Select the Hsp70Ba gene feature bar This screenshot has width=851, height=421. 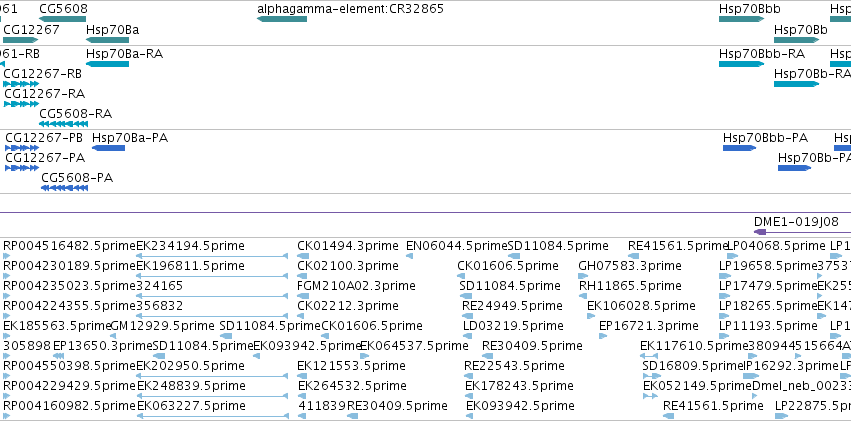107,40
